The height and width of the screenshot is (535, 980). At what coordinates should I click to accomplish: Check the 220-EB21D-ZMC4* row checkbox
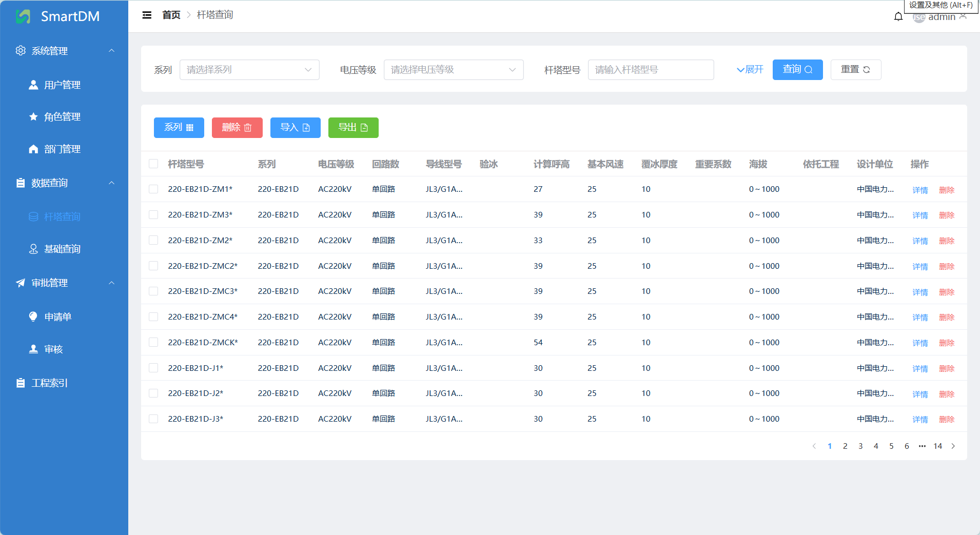153,316
